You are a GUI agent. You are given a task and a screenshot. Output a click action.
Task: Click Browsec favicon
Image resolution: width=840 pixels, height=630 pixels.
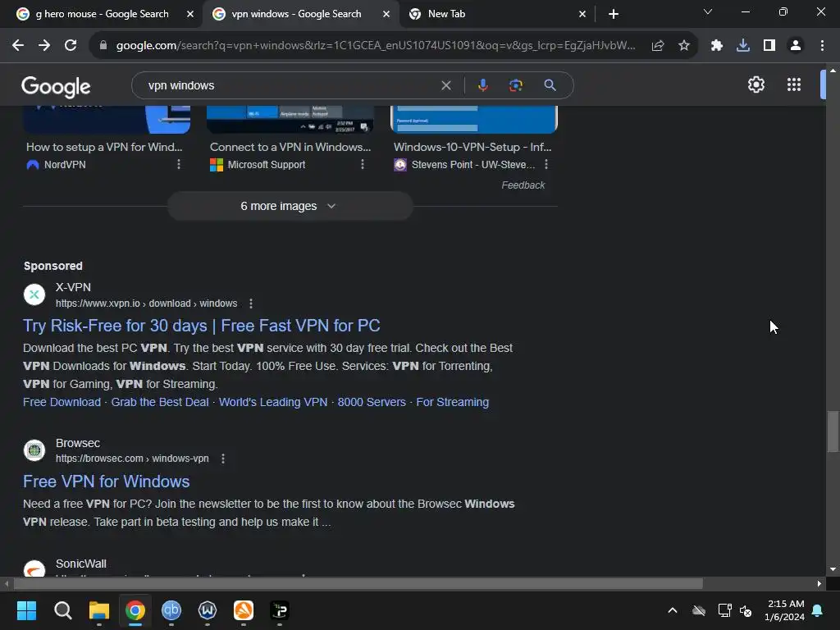tap(34, 450)
